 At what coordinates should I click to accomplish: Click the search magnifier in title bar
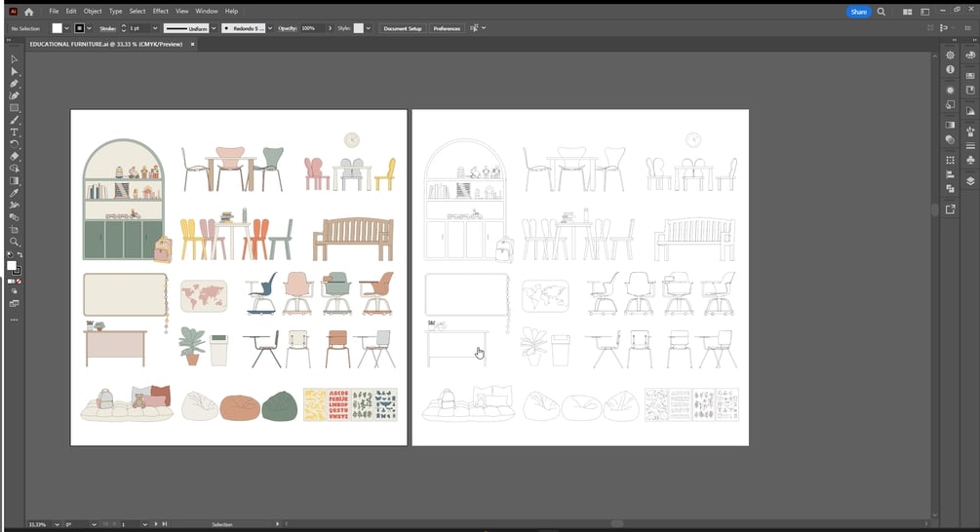pos(882,12)
